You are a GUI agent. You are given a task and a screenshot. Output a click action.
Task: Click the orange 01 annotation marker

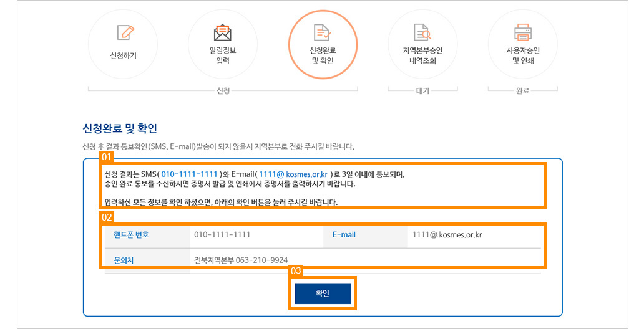point(106,157)
